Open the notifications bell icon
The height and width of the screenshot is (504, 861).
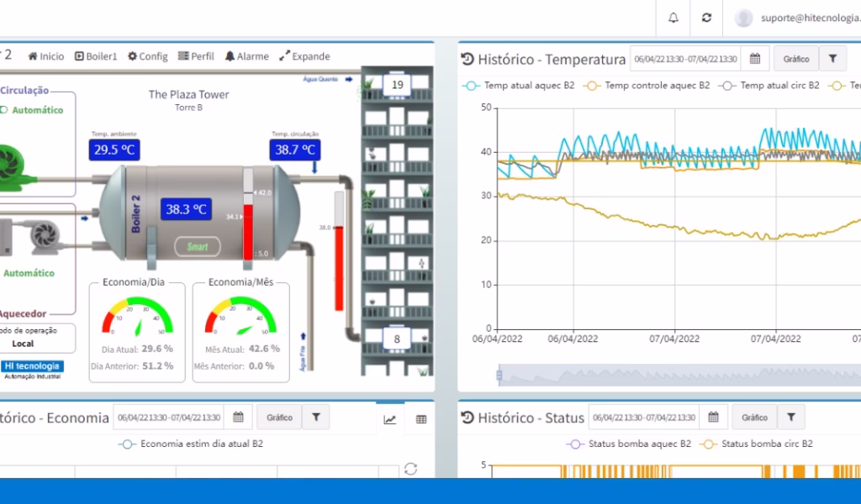(x=673, y=18)
